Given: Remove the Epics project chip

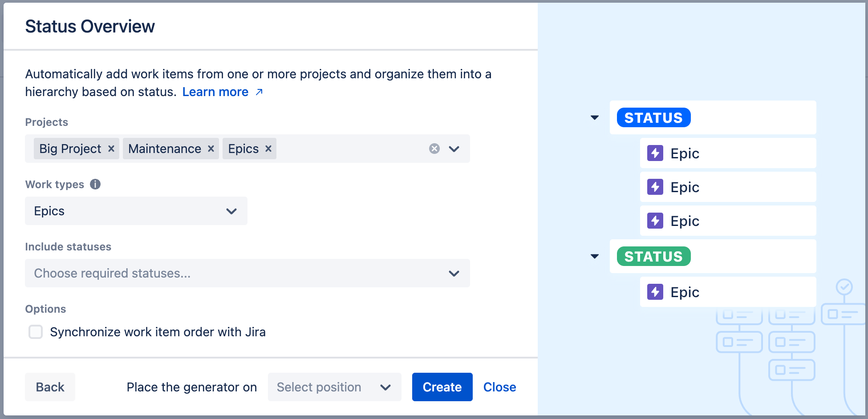Looking at the screenshot, I should [268, 149].
